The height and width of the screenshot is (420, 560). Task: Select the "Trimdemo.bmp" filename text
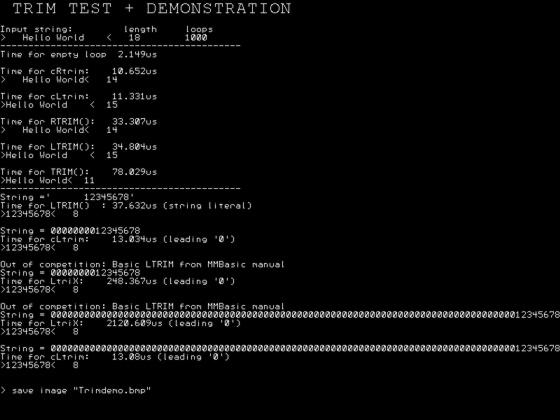point(112,390)
